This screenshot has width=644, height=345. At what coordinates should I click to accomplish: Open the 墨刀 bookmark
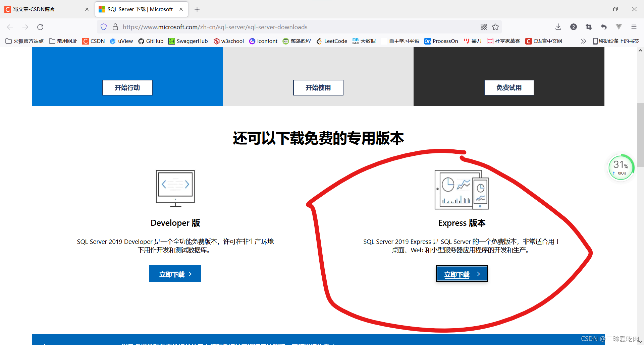(472, 41)
